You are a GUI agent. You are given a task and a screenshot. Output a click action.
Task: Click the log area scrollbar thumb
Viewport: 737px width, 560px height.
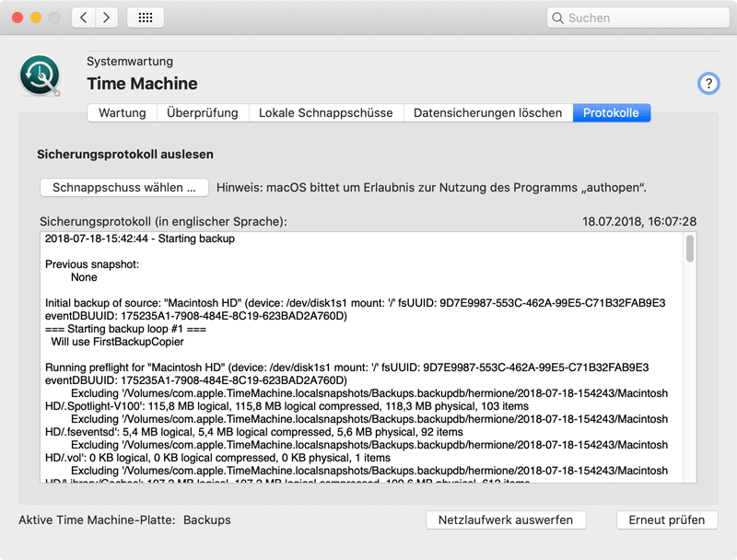[x=689, y=249]
